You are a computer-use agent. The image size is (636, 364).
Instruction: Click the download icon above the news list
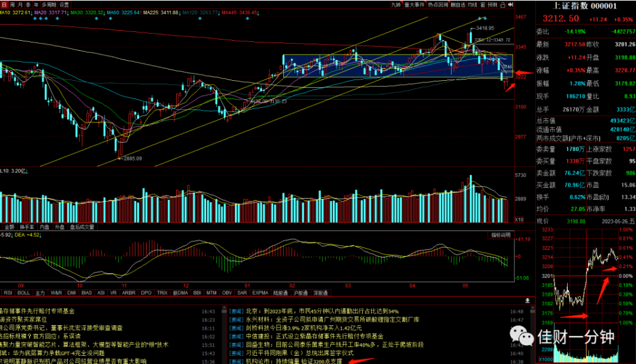(528, 300)
